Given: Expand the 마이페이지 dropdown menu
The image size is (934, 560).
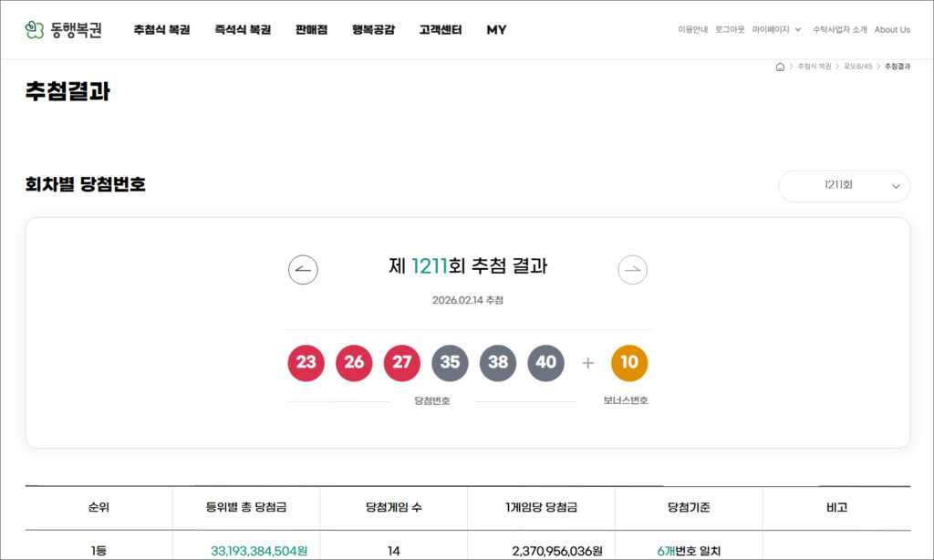Looking at the screenshot, I should point(776,30).
